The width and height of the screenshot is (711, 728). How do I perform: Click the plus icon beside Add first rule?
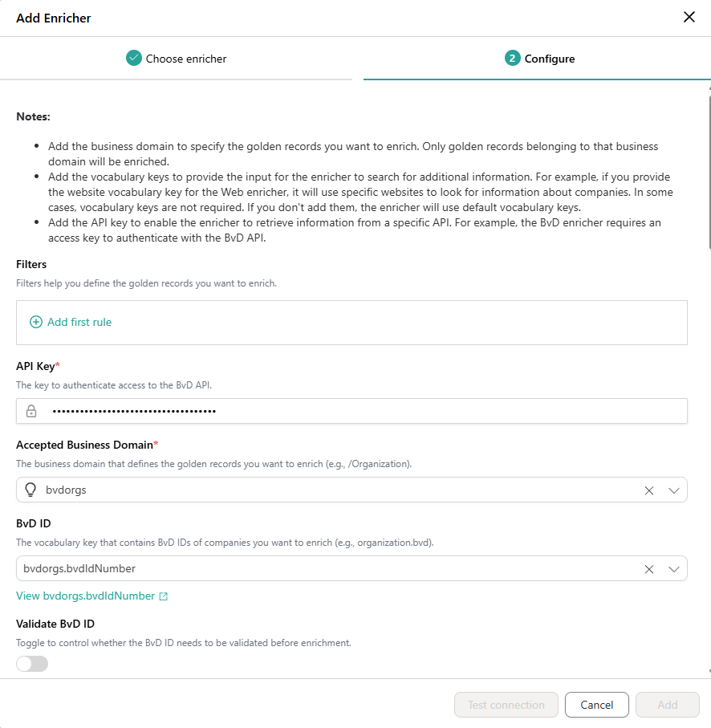tap(36, 322)
